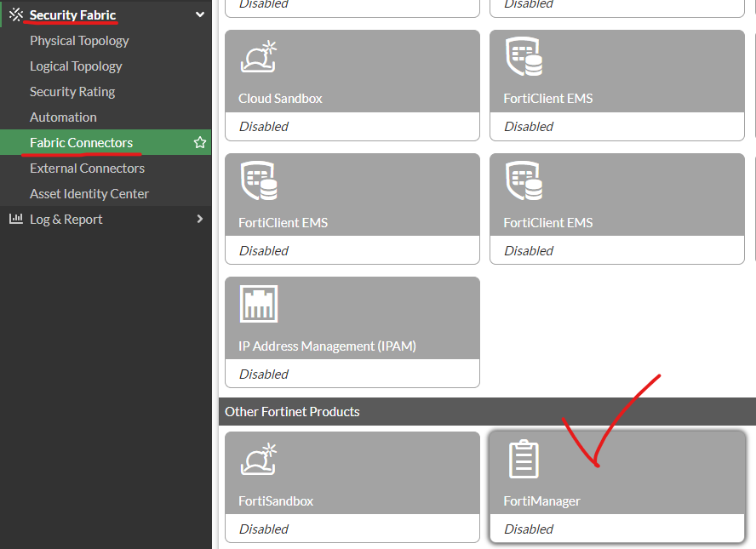The width and height of the screenshot is (756, 549).
Task: Click the IPAM network port icon
Action: 259,304
